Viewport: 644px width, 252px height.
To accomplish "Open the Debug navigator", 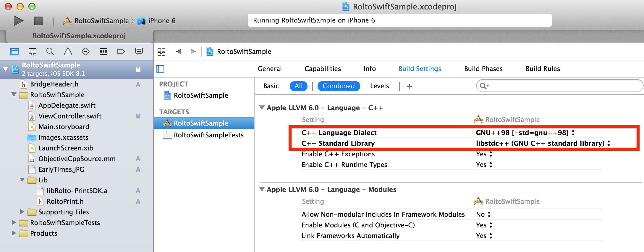I will [x=103, y=52].
